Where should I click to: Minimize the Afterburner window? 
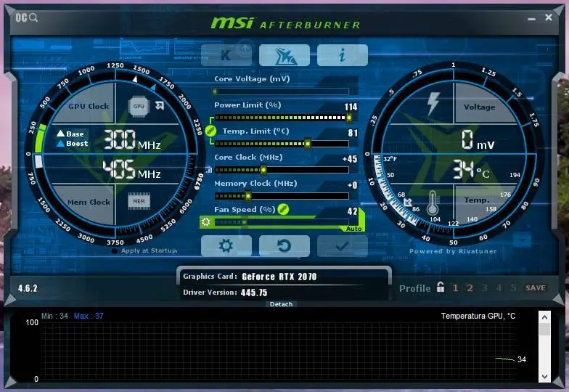(x=531, y=19)
